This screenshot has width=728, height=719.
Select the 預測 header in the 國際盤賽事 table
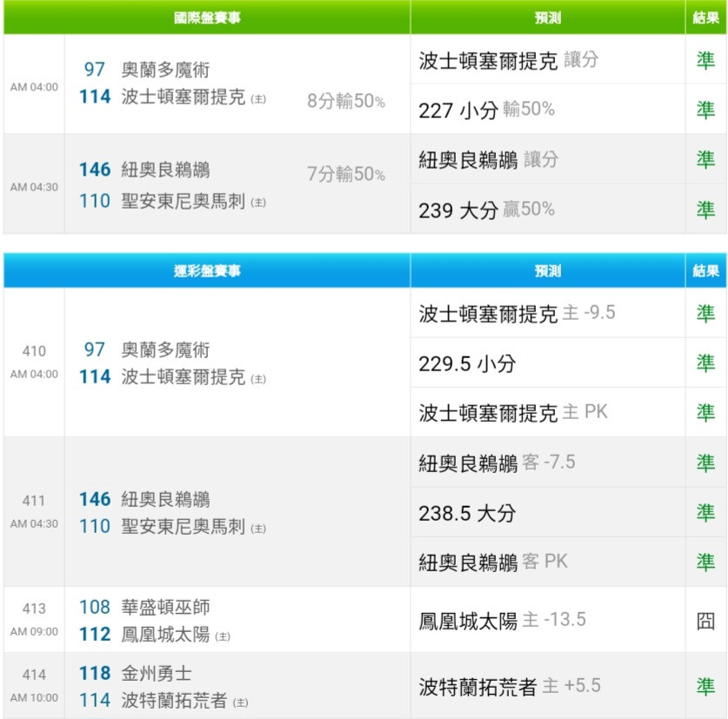548,17
